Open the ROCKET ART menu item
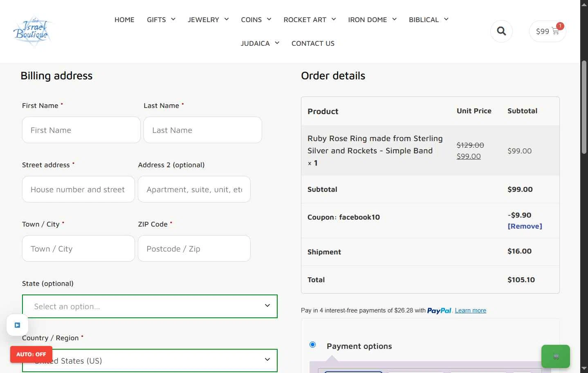Screen dimensions: 588x373 coord(305,20)
